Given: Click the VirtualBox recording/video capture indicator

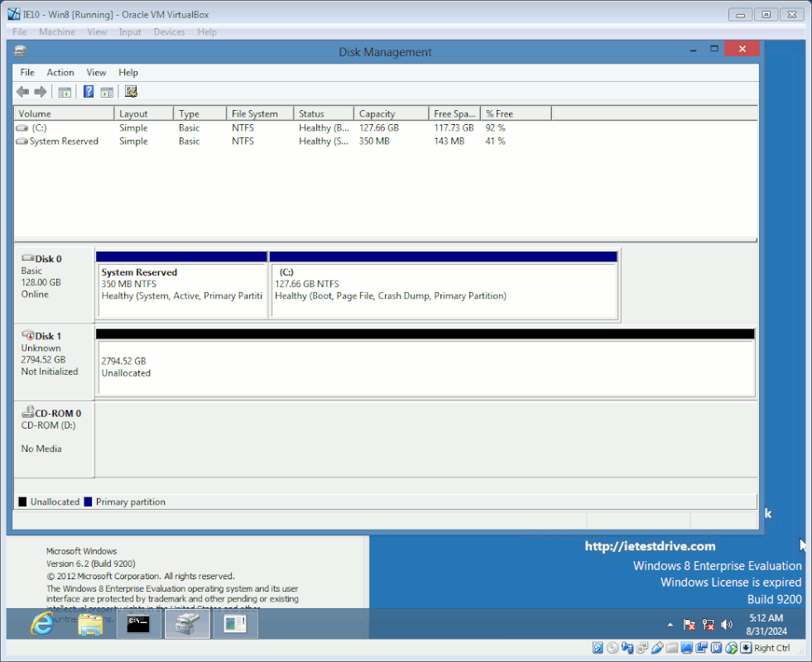Looking at the screenshot, I should [702, 648].
